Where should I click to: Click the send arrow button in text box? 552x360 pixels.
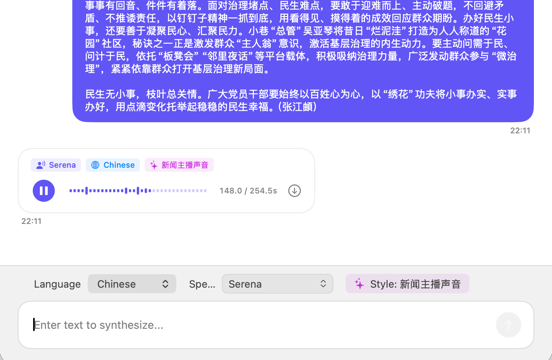(x=508, y=325)
